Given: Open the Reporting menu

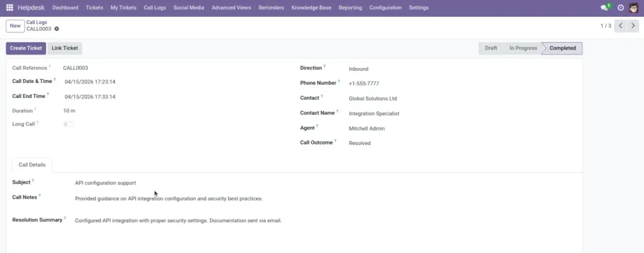Looking at the screenshot, I should (x=350, y=8).
